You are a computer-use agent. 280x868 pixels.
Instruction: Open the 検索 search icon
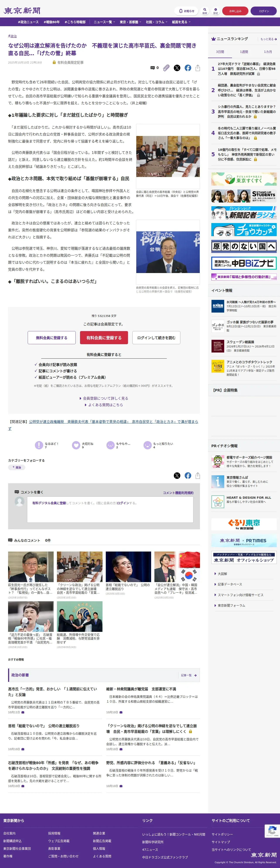205,11
